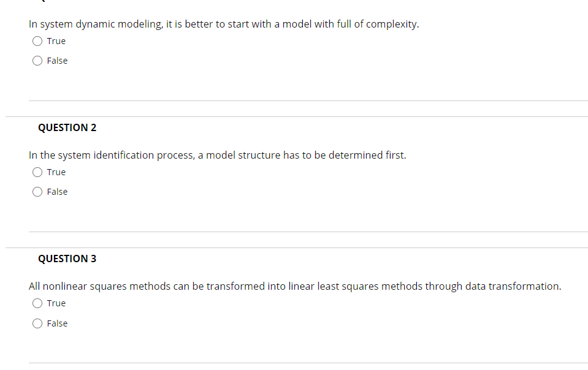Select False for Question 2
The height and width of the screenshot is (370, 588).
pyautogui.click(x=37, y=192)
